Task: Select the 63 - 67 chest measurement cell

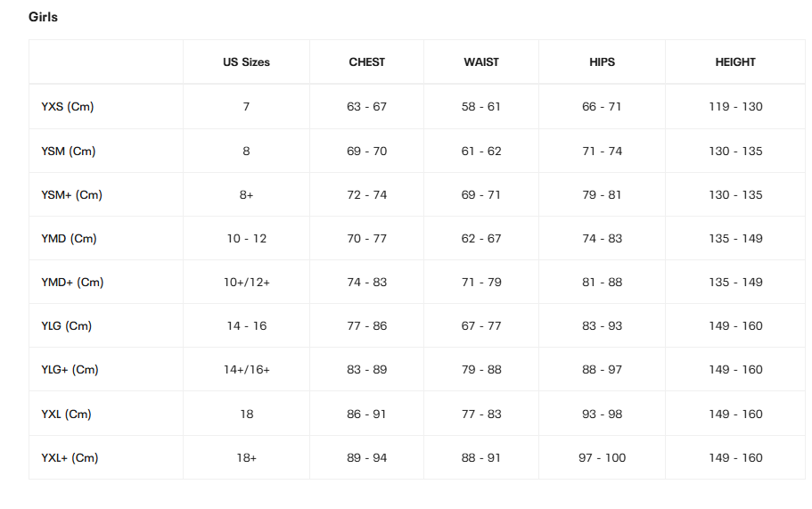Action: [367, 107]
